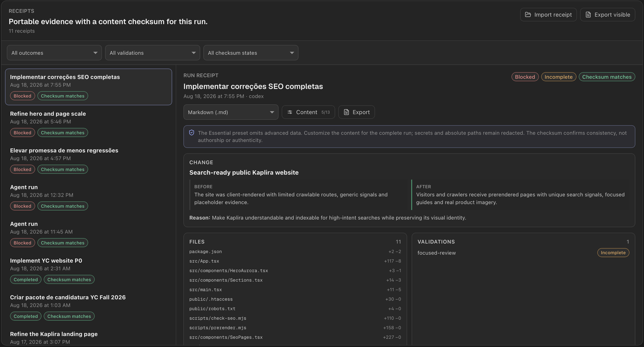
Task: Open the All outcomes filter dropdown
Action: [x=54, y=53]
